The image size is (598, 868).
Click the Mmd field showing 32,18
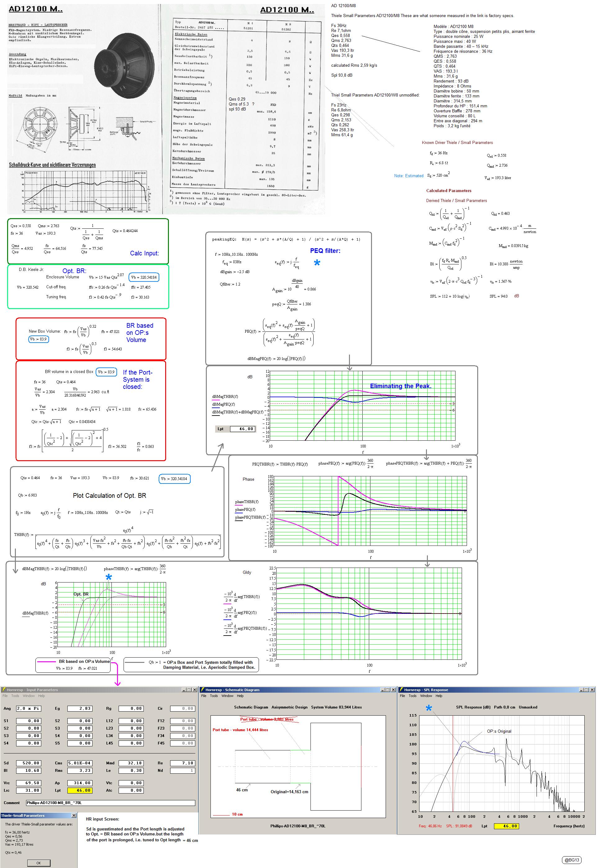click(x=131, y=763)
